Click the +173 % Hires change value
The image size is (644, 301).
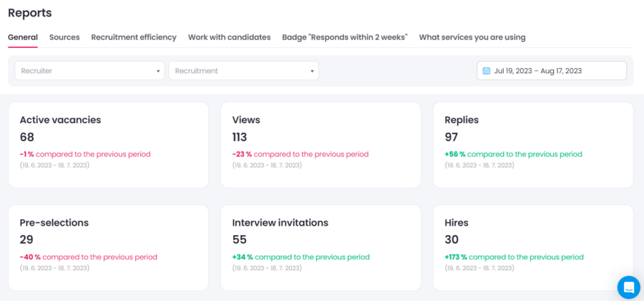click(455, 257)
